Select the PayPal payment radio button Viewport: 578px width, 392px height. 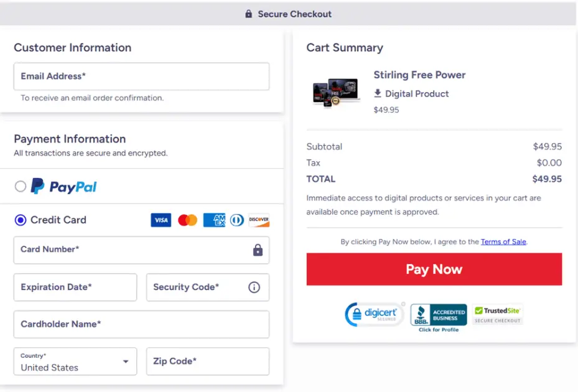pyautogui.click(x=21, y=186)
